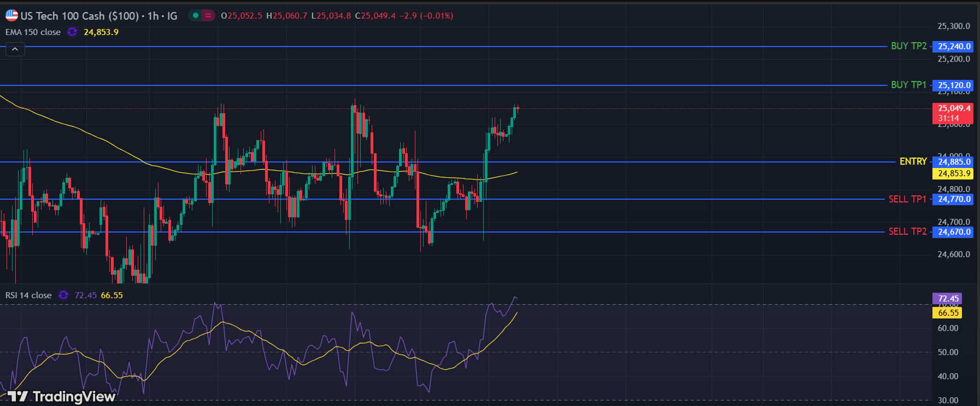Click the pink approximate-data indicator icon
Viewport: 980px width, 406px height.
click(208, 15)
